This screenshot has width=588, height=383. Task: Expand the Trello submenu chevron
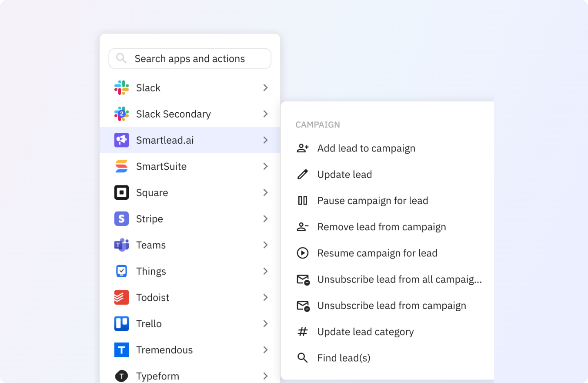pyautogui.click(x=265, y=323)
